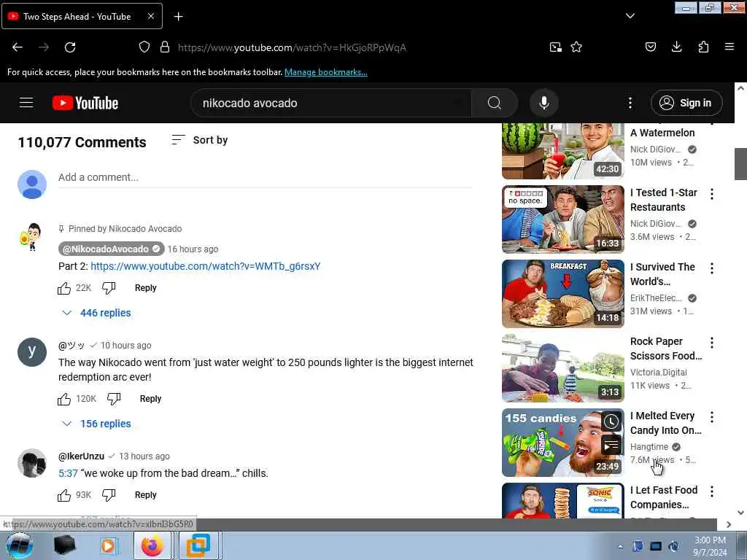Dislike the pinned Nikocado Avocado comment

tap(109, 288)
